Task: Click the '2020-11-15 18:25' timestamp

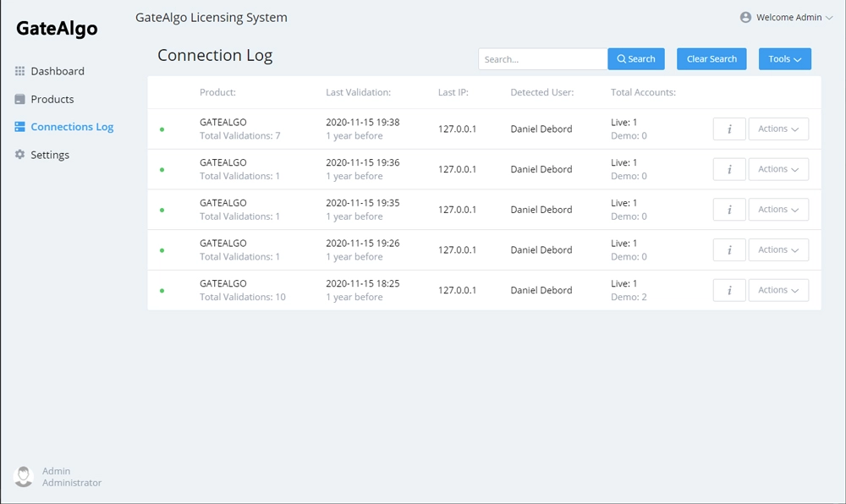Action: click(363, 284)
